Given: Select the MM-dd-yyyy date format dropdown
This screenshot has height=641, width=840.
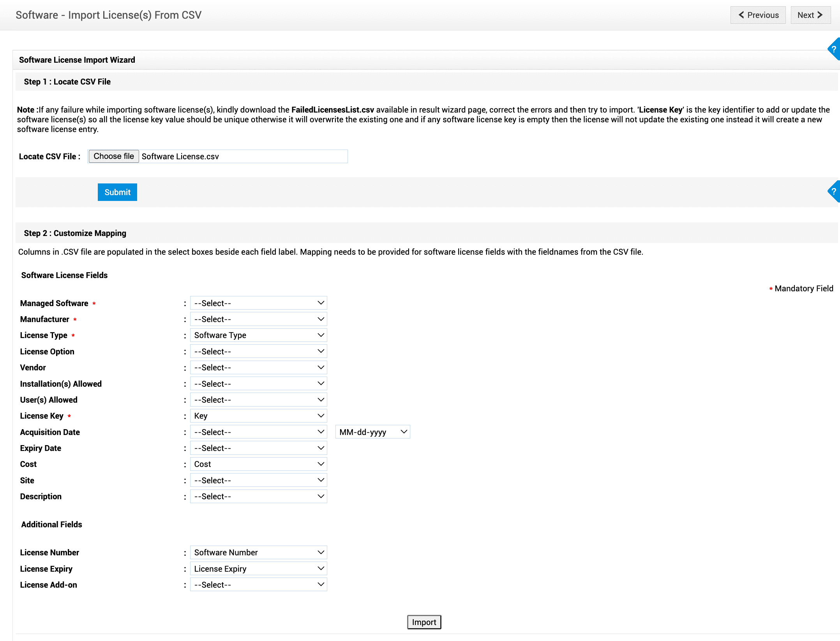Looking at the screenshot, I should (372, 432).
